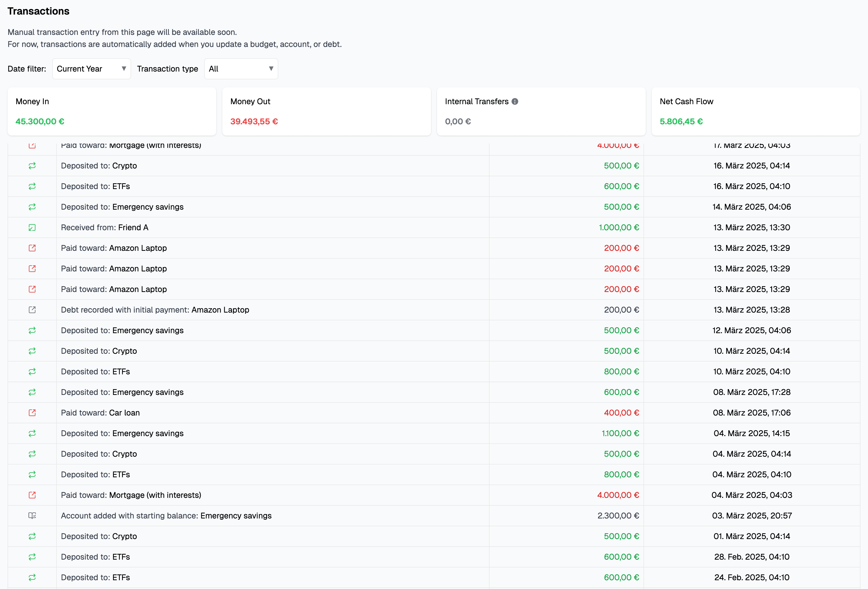Click transfer icon for ETFs deposit on 10. März
Screen dimensions: 868x589
[32, 371]
